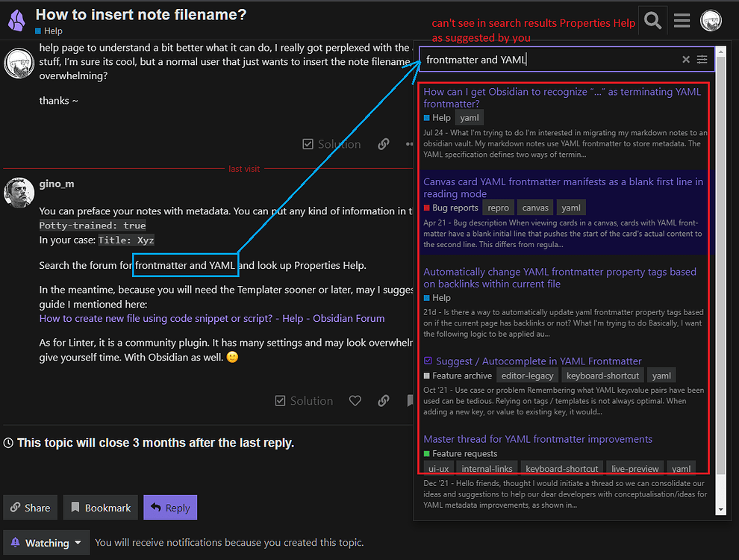Open the 'How to create new file' forum link
Viewport: 739px width, 560px height.
coord(208,318)
